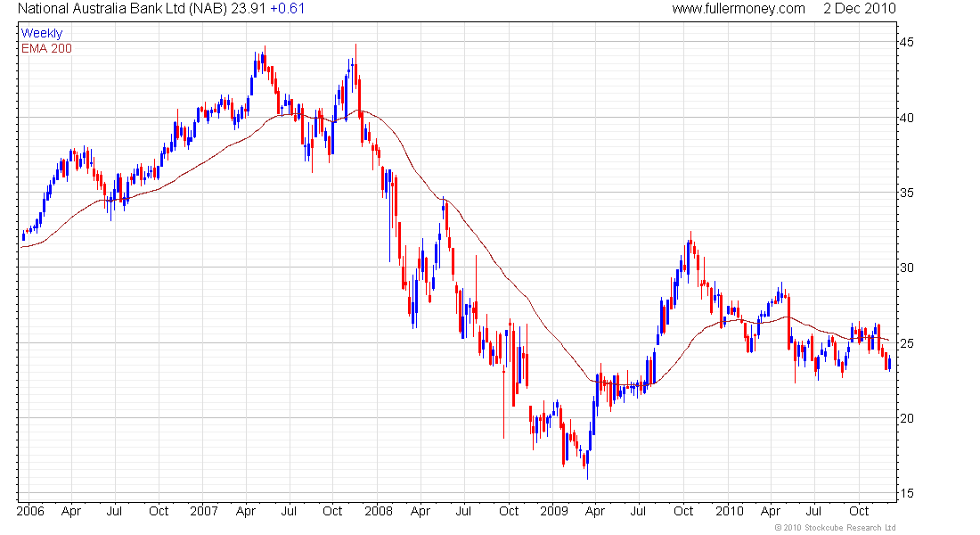The height and width of the screenshot is (535, 980).
Task: Click the 25 price axis label
Action: click(906, 343)
